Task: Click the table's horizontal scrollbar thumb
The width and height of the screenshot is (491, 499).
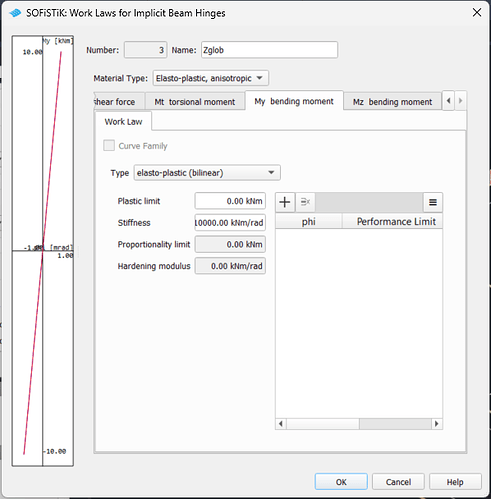Action: (x=323, y=424)
